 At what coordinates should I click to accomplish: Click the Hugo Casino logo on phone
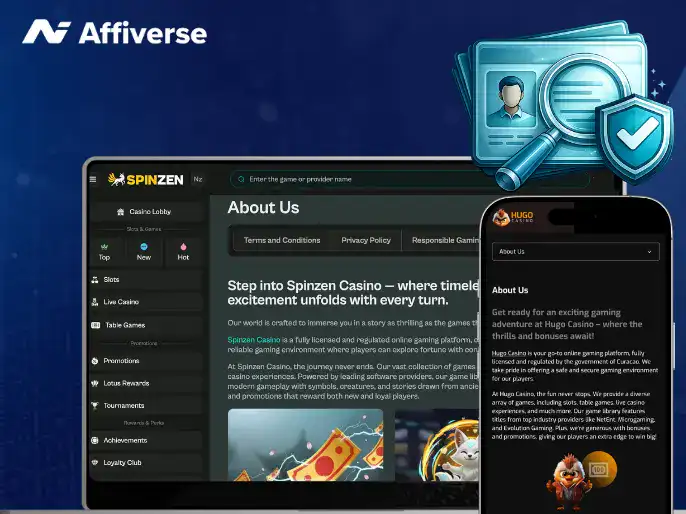[x=513, y=217]
